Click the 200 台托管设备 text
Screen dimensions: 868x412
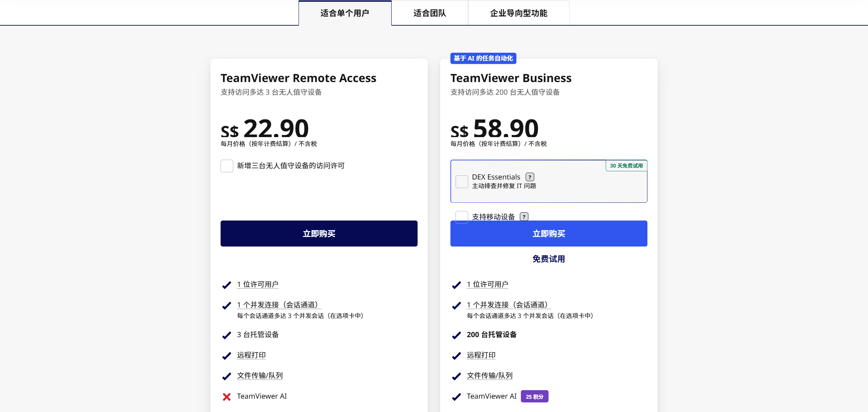click(x=491, y=335)
